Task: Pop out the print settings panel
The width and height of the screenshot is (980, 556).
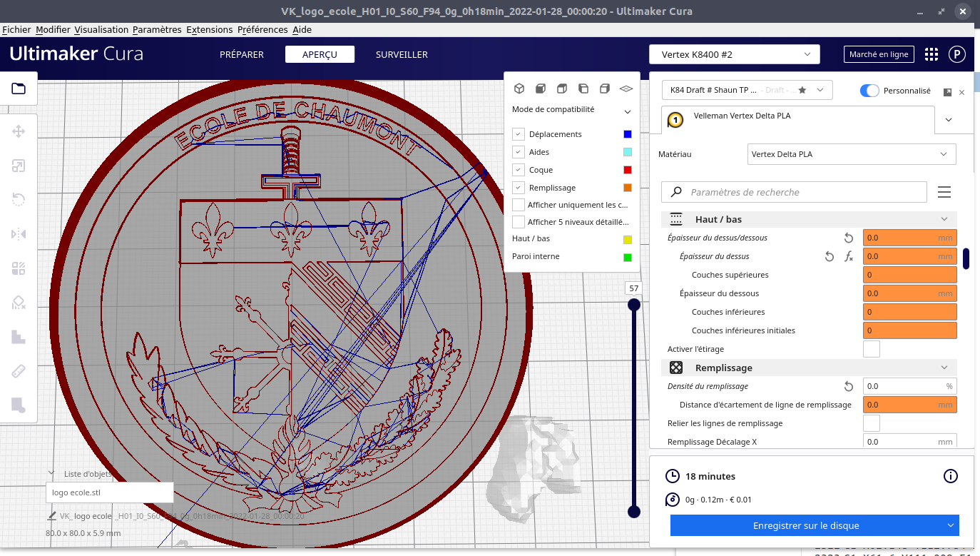Action: coord(947,92)
